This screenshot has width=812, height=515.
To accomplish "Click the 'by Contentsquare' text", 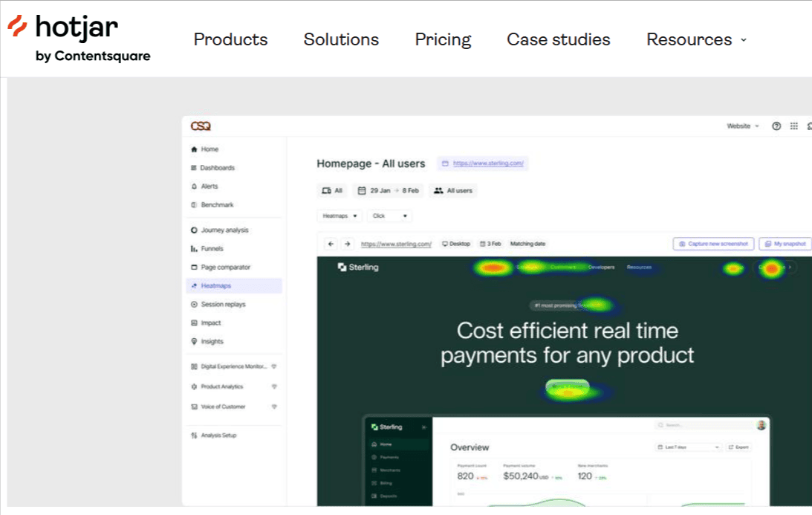I will [x=93, y=56].
